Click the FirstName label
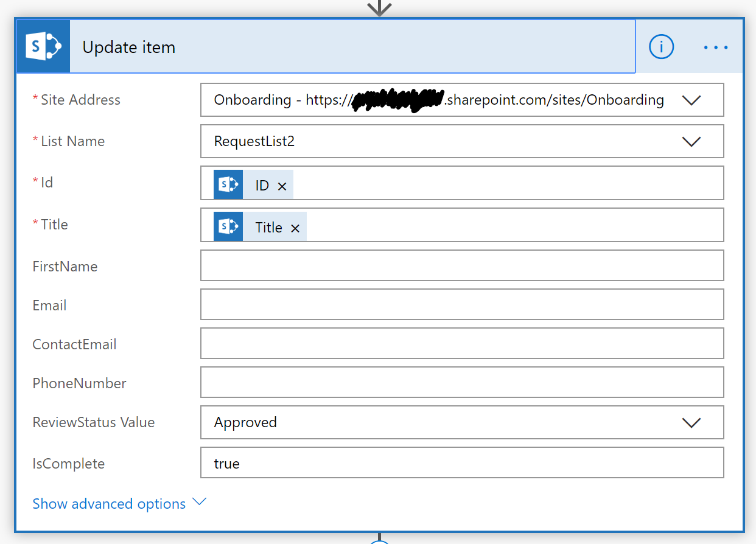Viewport: 756px width, 544px height. coord(65,267)
